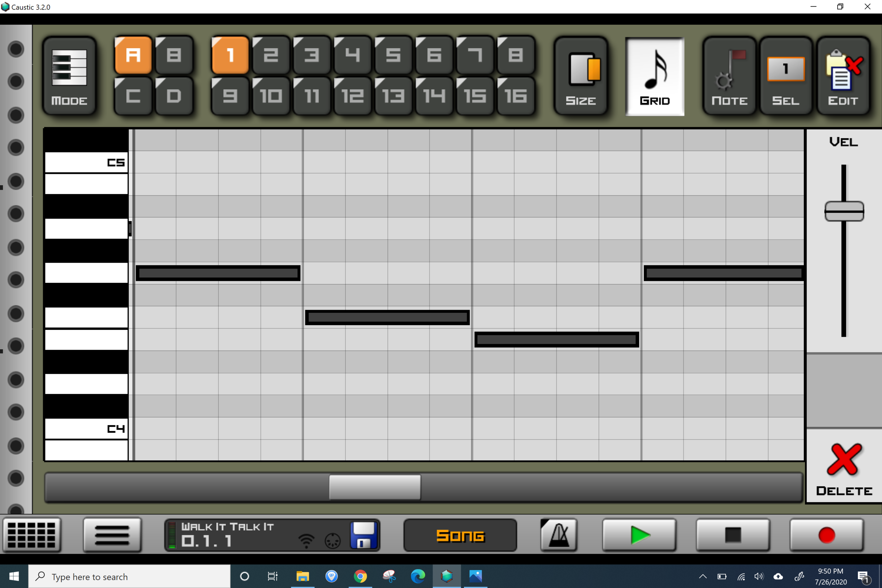The image size is (882, 588).
Task: Open the machine rack grid view
Action: [31, 535]
